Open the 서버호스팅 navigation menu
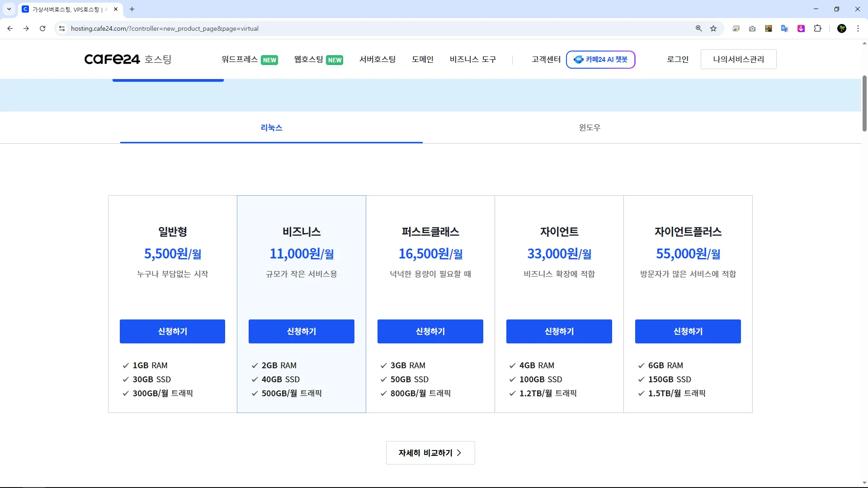 [x=377, y=59]
